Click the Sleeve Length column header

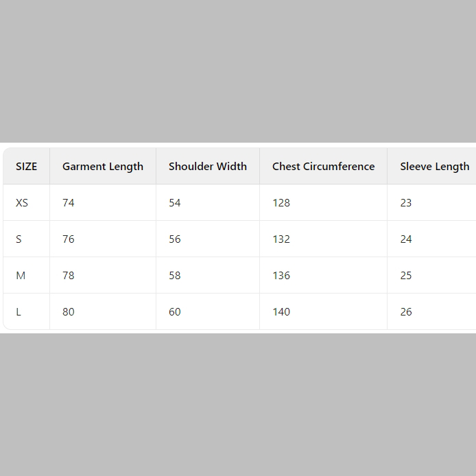pyautogui.click(x=434, y=166)
